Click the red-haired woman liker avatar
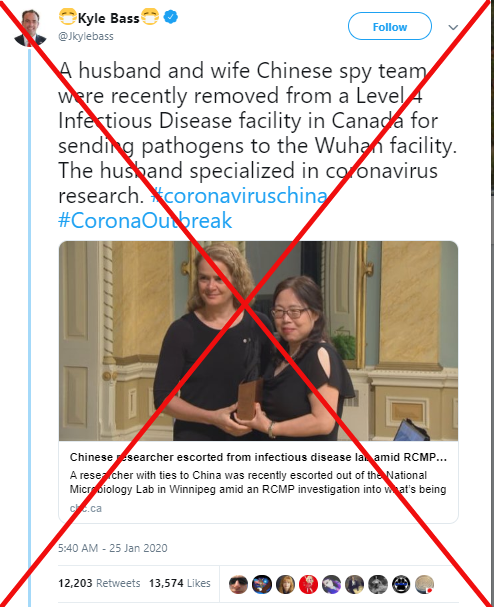494x607 pixels. point(285,585)
